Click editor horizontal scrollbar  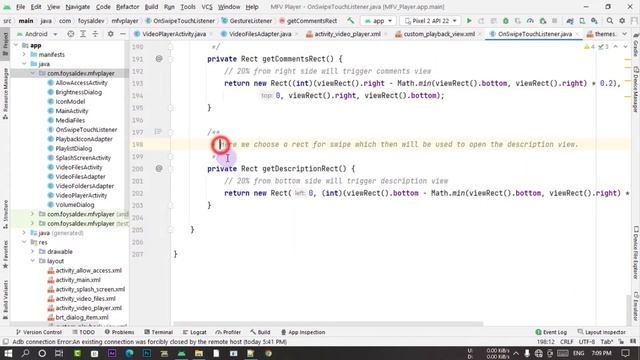click(x=328, y=324)
